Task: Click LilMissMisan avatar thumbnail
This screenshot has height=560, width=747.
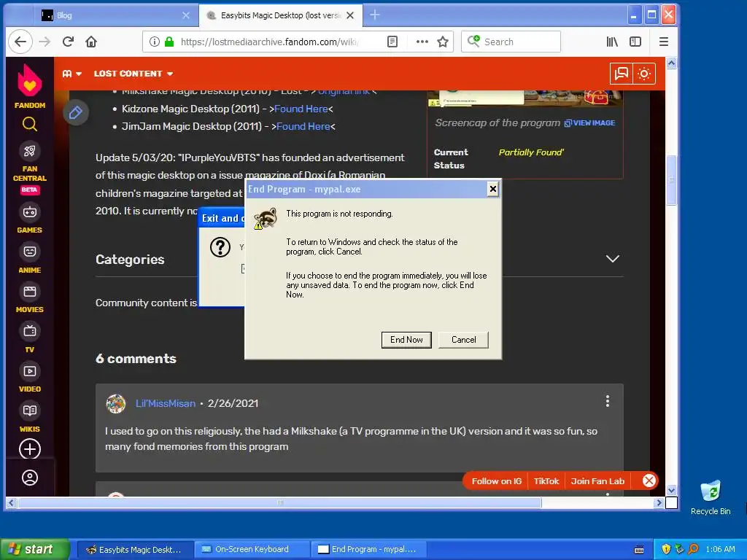Action: point(116,404)
